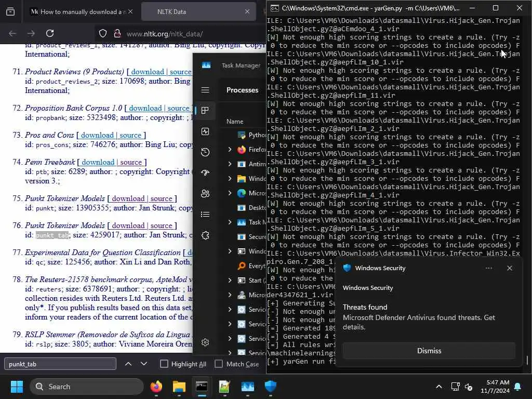The height and width of the screenshot is (399, 532).
Task: Show hidden system tray icons
Action: [x=438, y=387]
